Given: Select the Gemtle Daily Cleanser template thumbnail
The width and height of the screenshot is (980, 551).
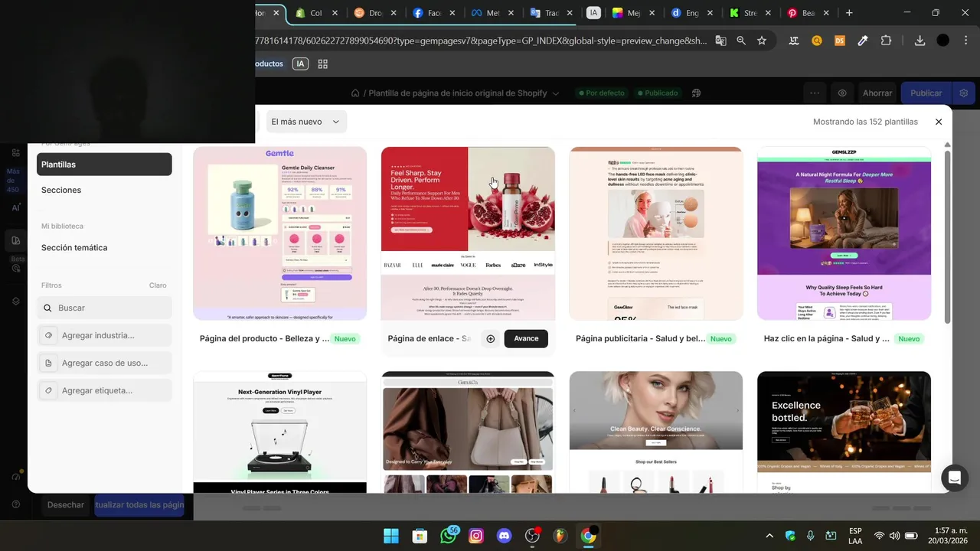Looking at the screenshot, I should tap(280, 233).
